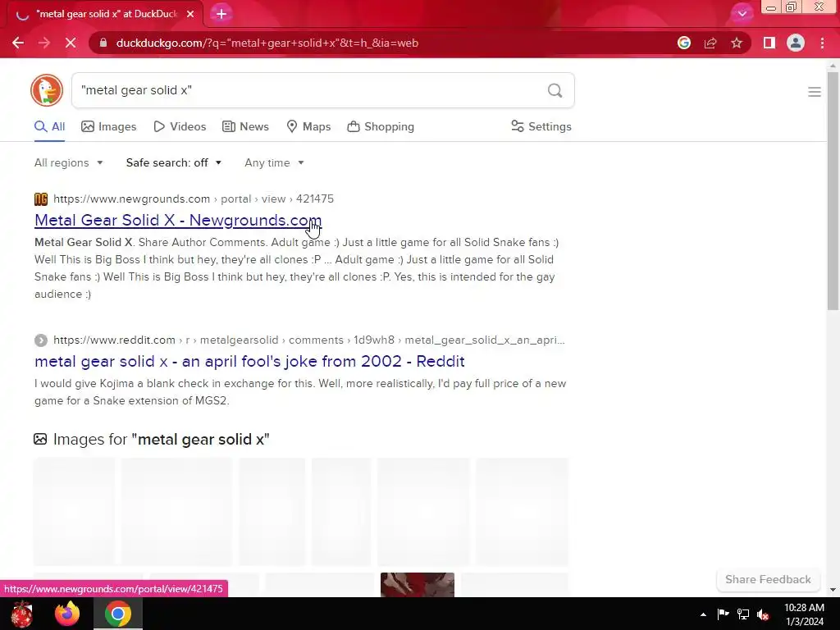
Task: Click the network tray icon
Action: coord(743,614)
